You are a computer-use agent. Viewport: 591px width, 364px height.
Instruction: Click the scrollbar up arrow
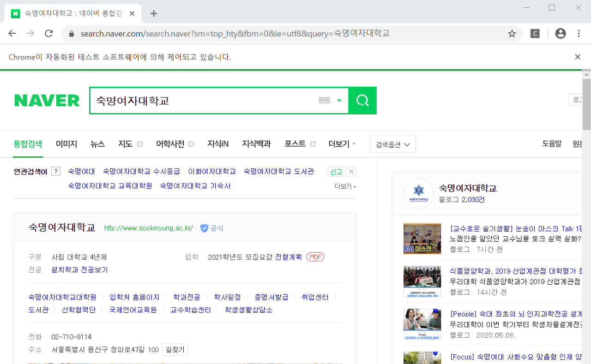587,74
